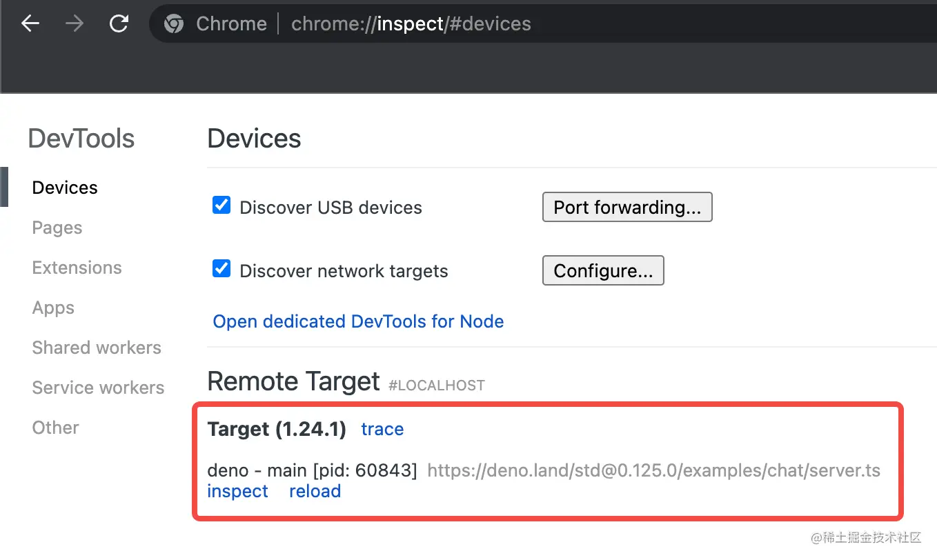Click the Configure button
Screen dimensions: 937x560
pyautogui.click(x=602, y=271)
